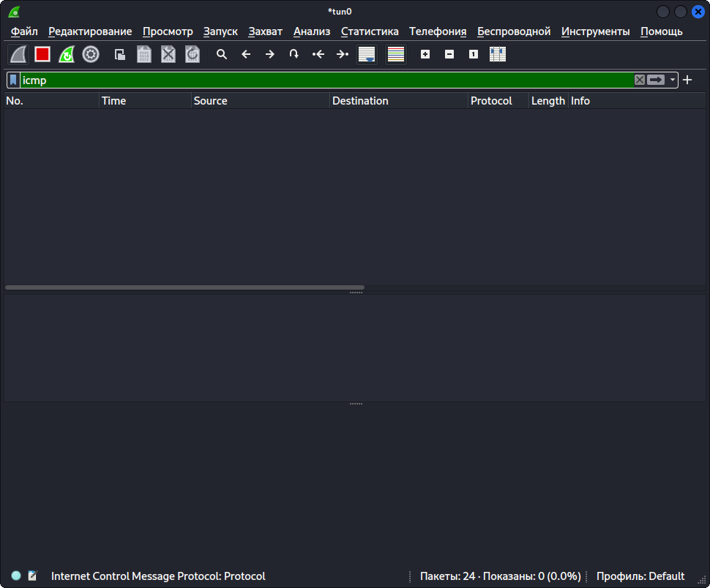Add a filter button with plus
Image resolution: width=710 pixels, height=588 pixels.
(x=687, y=80)
